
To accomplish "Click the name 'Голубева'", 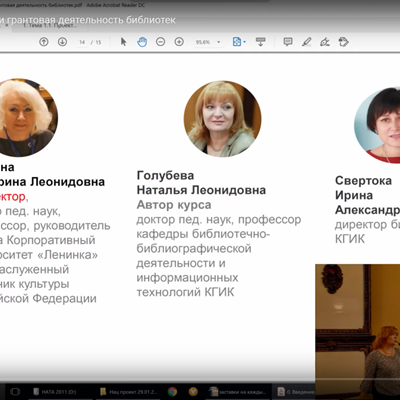I will [165, 176].
